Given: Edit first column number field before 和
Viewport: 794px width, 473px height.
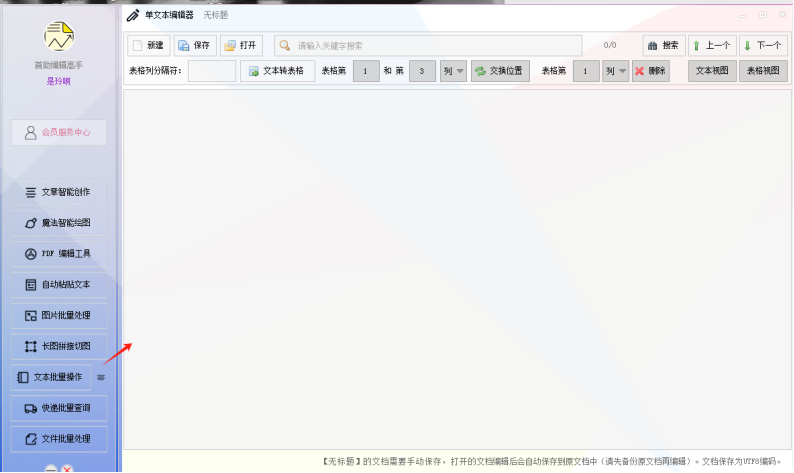Looking at the screenshot, I should [x=366, y=71].
